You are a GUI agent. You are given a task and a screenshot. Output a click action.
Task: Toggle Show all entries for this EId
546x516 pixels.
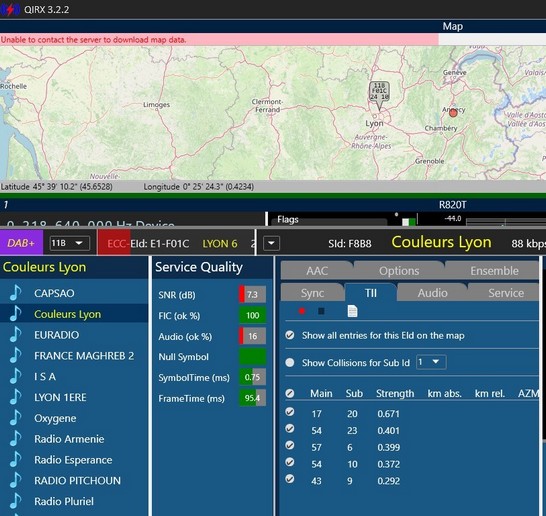(290, 335)
